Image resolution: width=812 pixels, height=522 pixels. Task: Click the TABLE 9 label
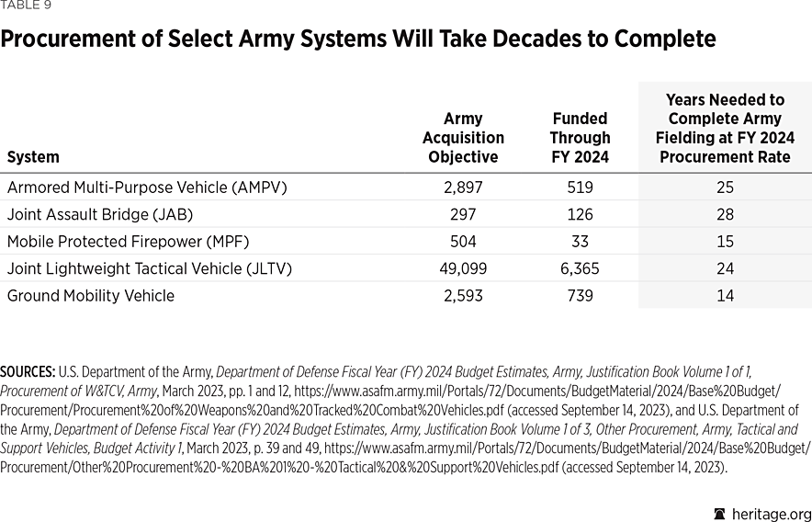click(x=26, y=6)
